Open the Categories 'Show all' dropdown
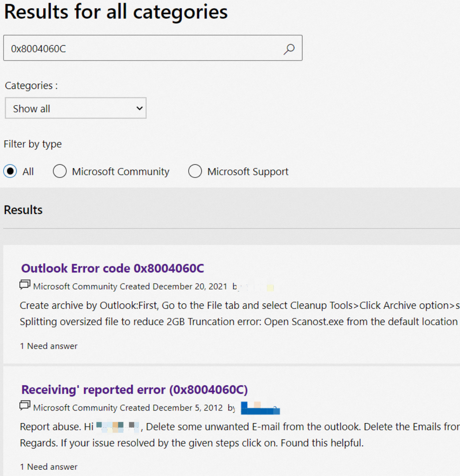 [x=76, y=108]
